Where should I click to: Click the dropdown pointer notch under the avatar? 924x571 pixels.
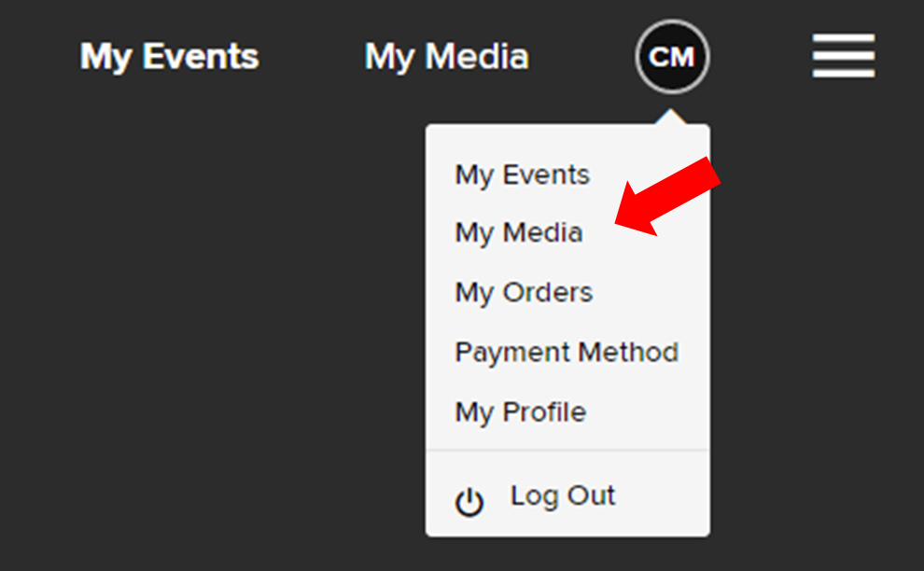671,117
